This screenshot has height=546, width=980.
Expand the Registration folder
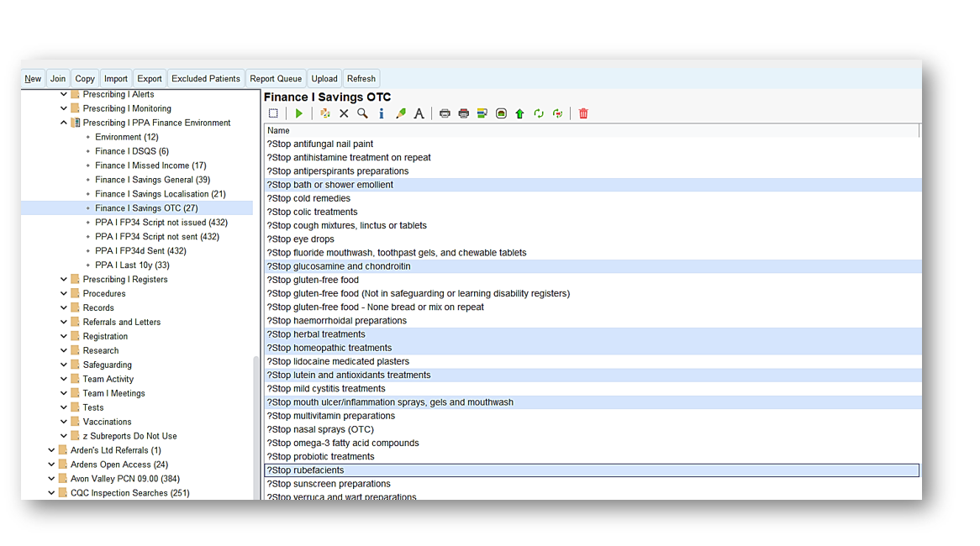pos(64,336)
